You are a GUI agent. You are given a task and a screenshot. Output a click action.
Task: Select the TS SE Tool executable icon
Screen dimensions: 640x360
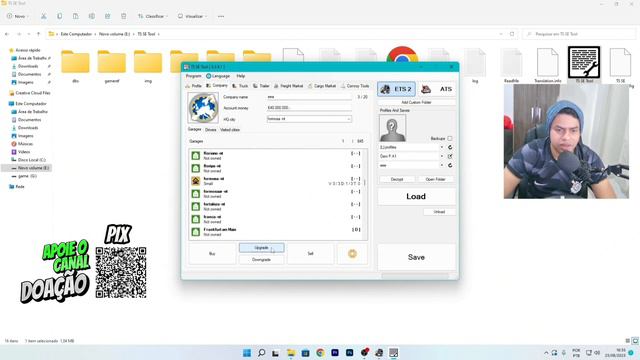point(584,64)
